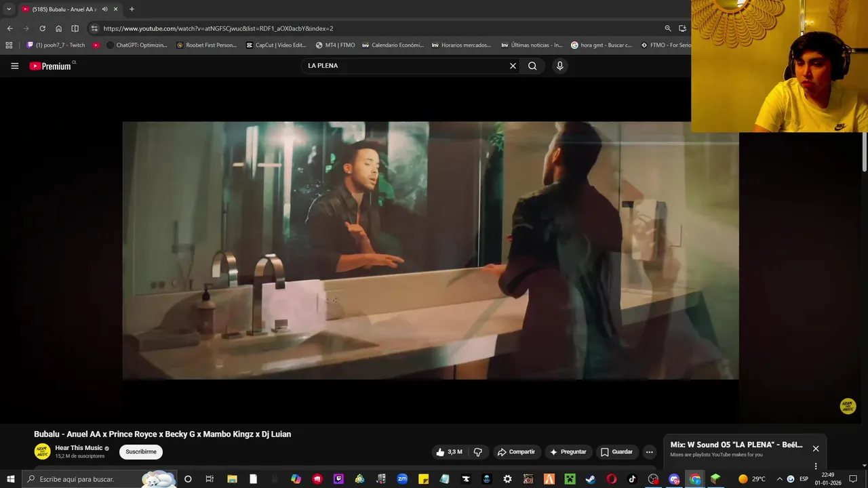Open Windows notification center icon

[x=853, y=479]
